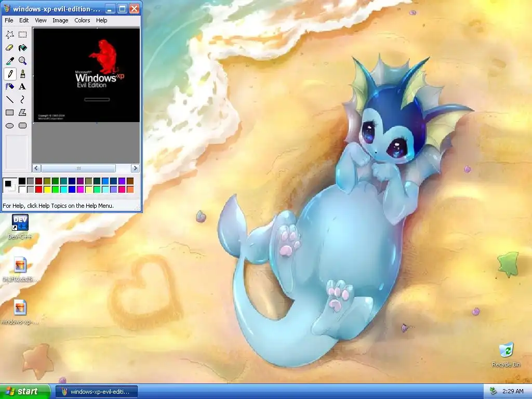This screenshot has width=532, height=399.
Task: Select the teal swatch in top row
Action: coord(64,181)
